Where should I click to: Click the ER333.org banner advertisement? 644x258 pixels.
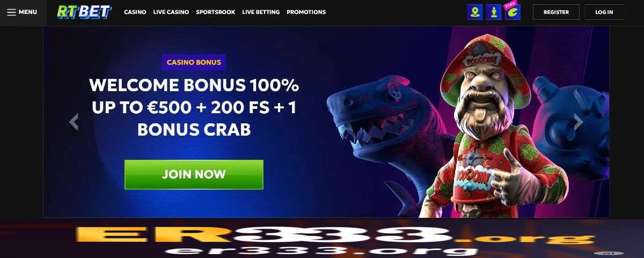[x=322, y=239]
